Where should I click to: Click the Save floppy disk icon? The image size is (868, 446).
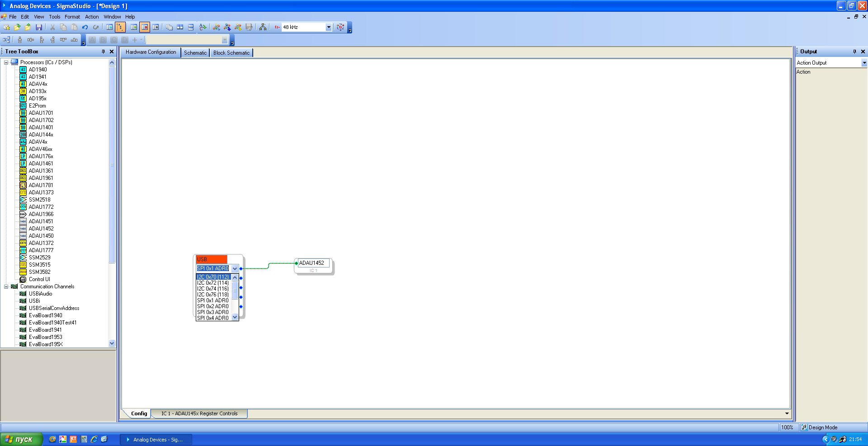coord(39,27)
